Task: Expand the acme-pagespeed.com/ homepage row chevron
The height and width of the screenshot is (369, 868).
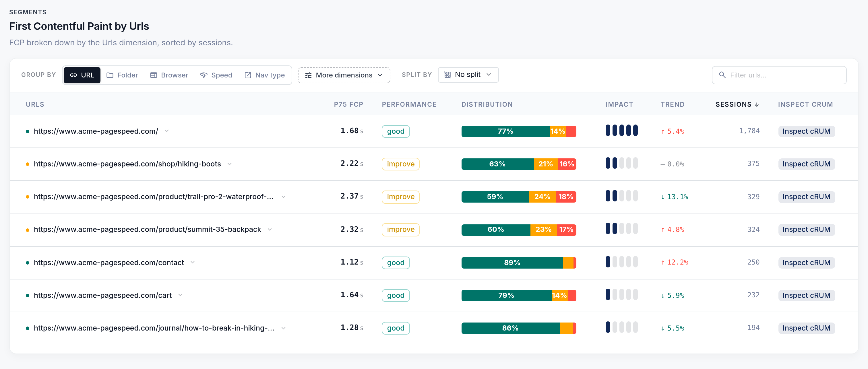Action: click(x=166, y=131)
